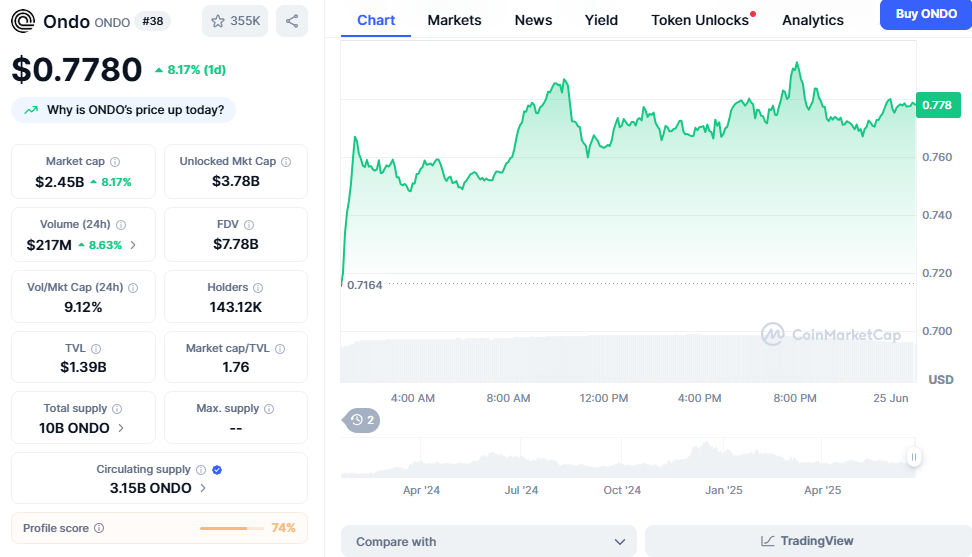This screenshot has height=557, width=972.
Task: Click the 74% profile score value
Action: tap(283, 528)
